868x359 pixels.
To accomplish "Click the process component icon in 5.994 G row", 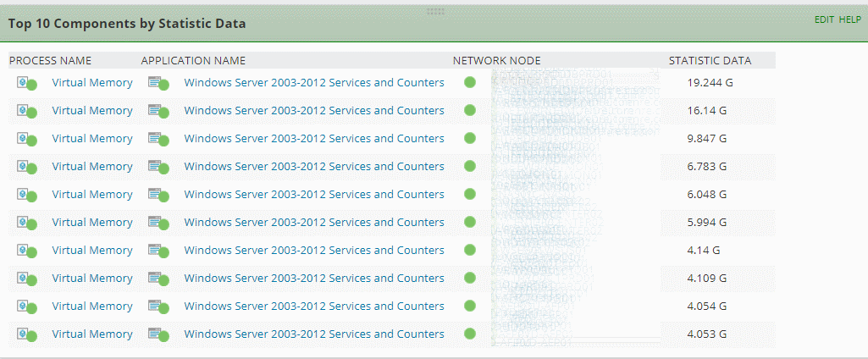I will coord(26,223).
